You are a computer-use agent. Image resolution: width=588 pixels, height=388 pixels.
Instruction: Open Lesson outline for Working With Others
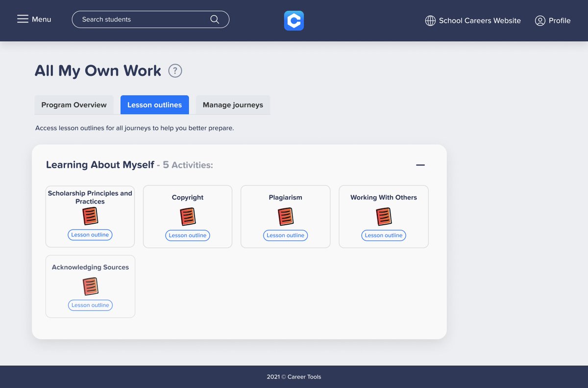tap(384, 235)
